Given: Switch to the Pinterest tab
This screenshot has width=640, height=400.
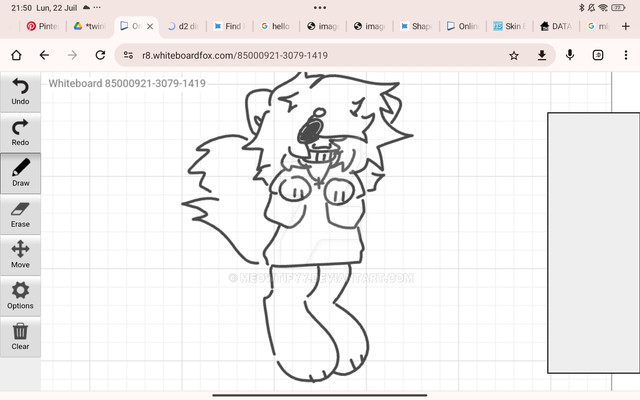Looking at the screenshot, I should click(42, 26).
